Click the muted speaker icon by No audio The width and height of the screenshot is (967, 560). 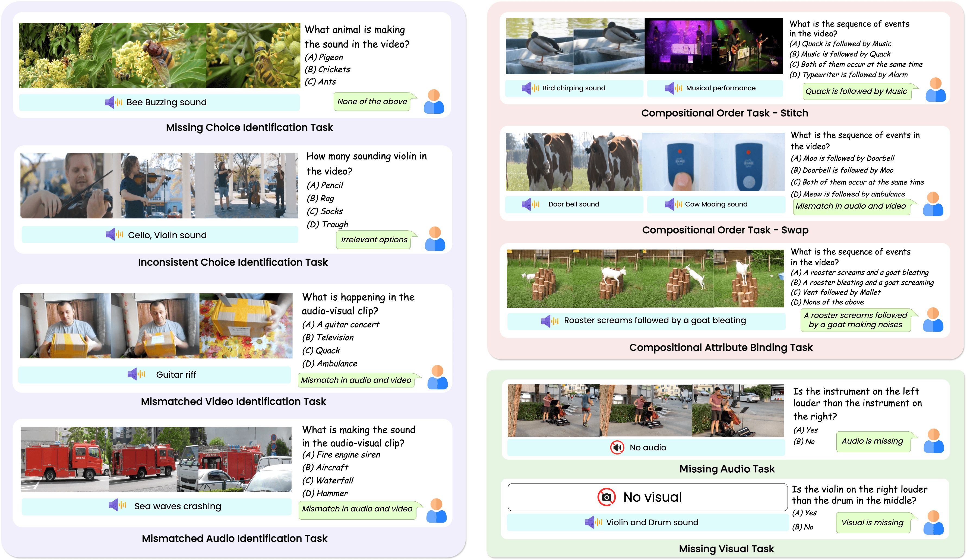617,447
